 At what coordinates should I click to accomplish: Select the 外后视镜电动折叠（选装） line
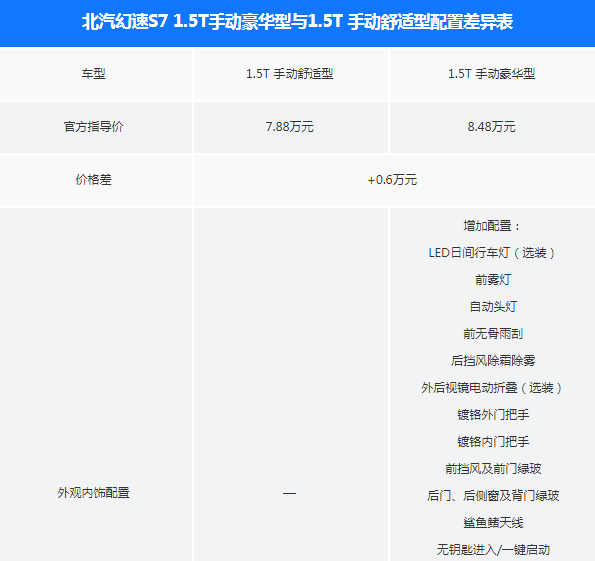492,388
